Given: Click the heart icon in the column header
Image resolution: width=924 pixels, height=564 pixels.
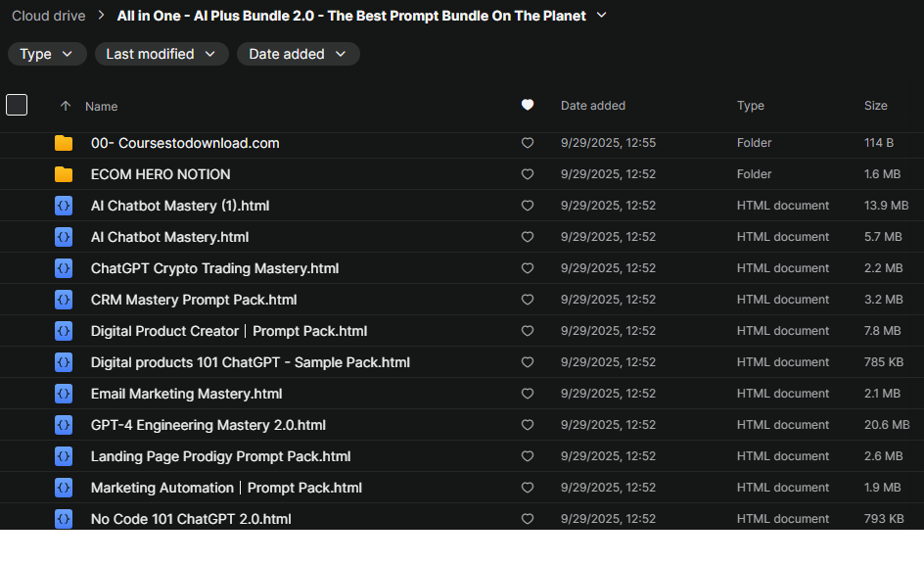Looking at the screenshot, I should (528, 106).
